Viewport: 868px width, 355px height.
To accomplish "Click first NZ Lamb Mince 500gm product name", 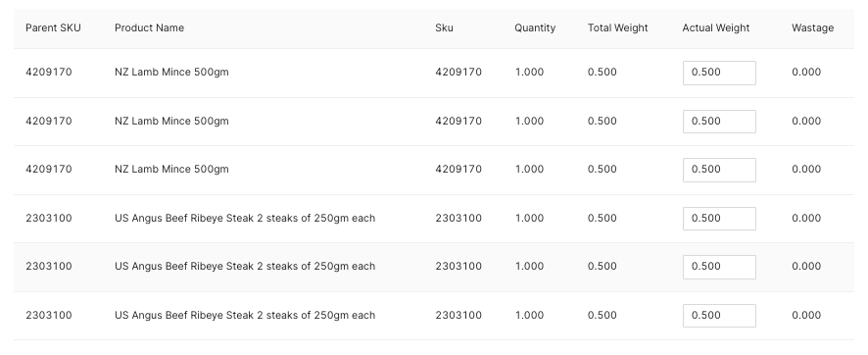I will coord(171,72).
